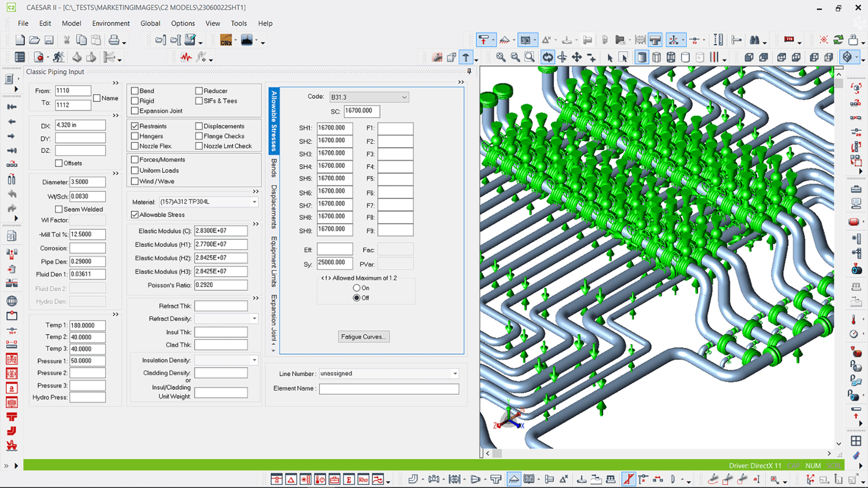Screen dimensions: 868x488
Task: Open the Code B31.3 dropdown
Action: tap(404, 97)
